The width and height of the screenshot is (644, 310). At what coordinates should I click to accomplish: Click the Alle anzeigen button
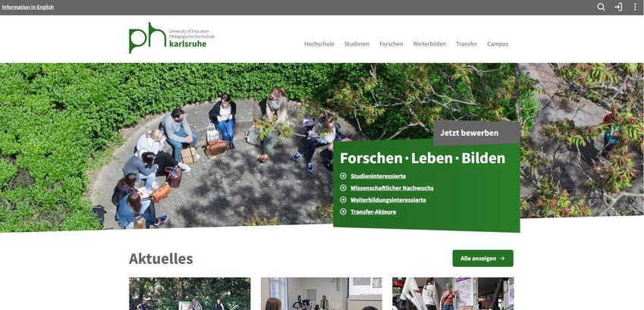(483, 258)
